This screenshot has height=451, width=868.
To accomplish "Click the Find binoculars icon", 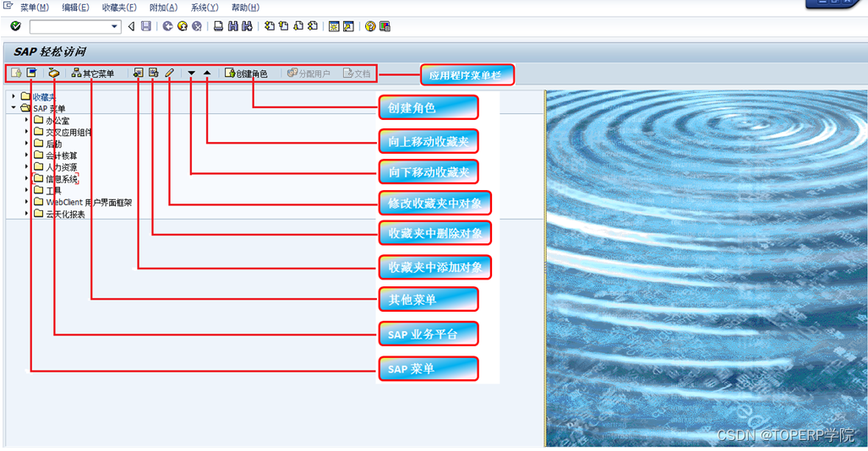I will pos(233,26).
